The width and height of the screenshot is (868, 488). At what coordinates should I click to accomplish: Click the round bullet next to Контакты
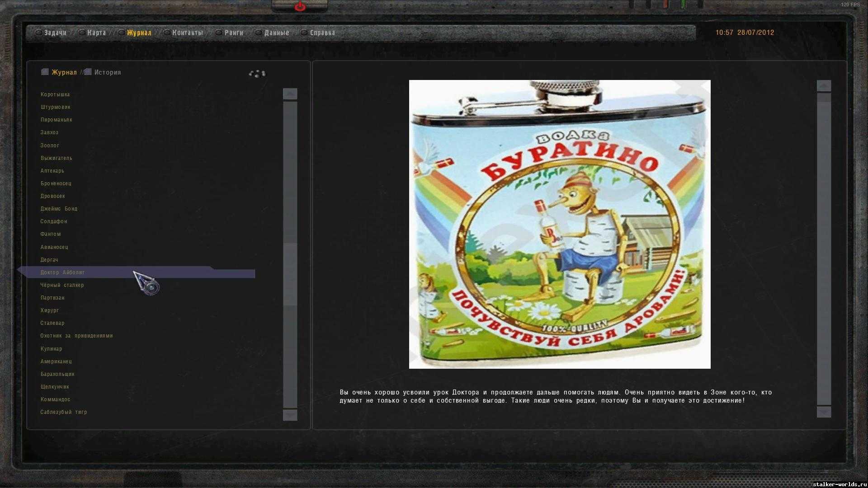point(167,33)
